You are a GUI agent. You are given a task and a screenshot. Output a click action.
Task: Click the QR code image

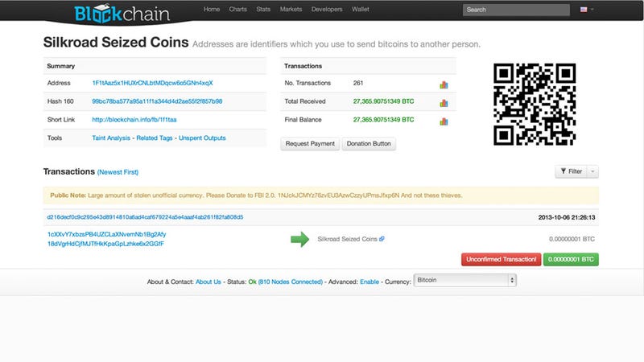pos(535,105)
